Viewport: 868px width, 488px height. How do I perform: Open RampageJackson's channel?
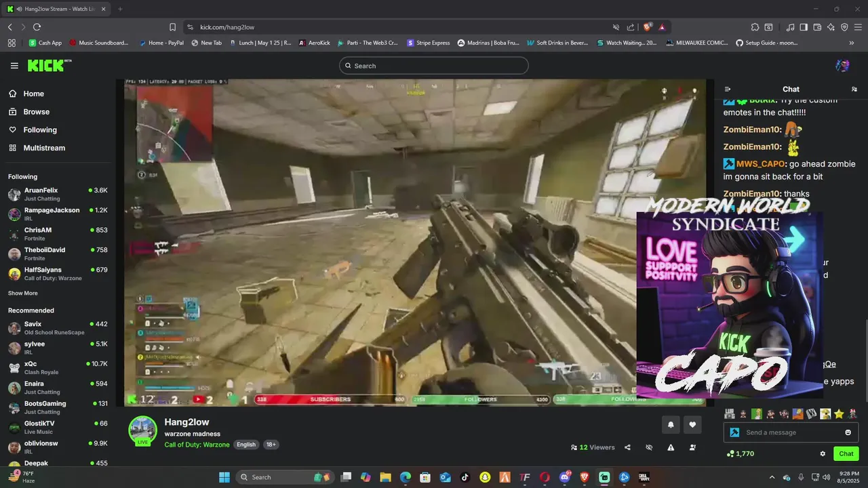point(58,214)
